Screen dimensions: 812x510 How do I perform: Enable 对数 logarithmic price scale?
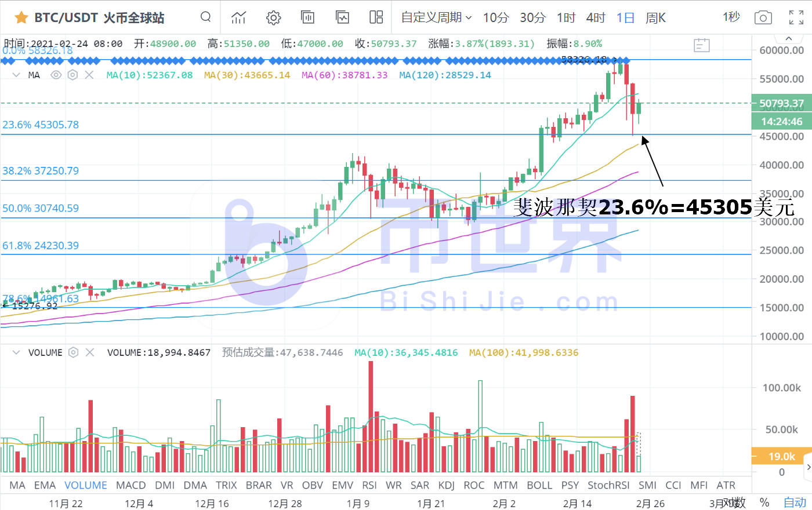pyautogui.click(x=733, y=504)
